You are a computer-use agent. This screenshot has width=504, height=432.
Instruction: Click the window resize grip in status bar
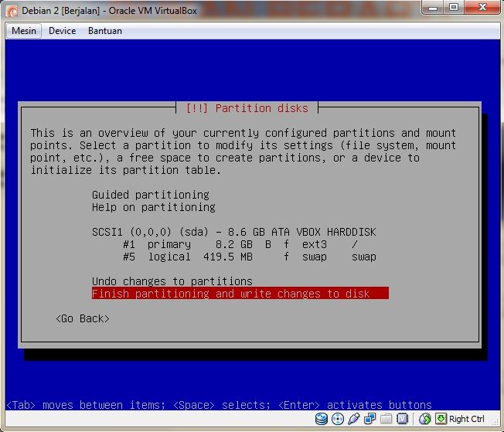[x=495, y=423]
